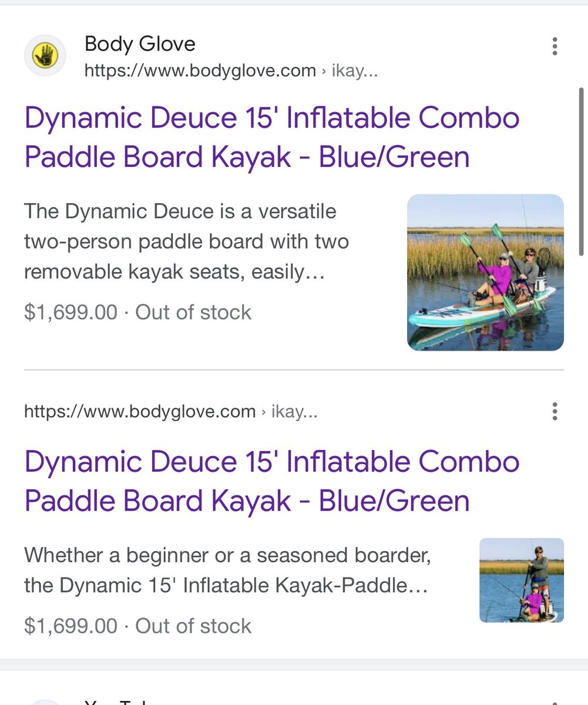
Task: Open three-dot menu for second bodyglove.com result
Action: coord(555,412)
